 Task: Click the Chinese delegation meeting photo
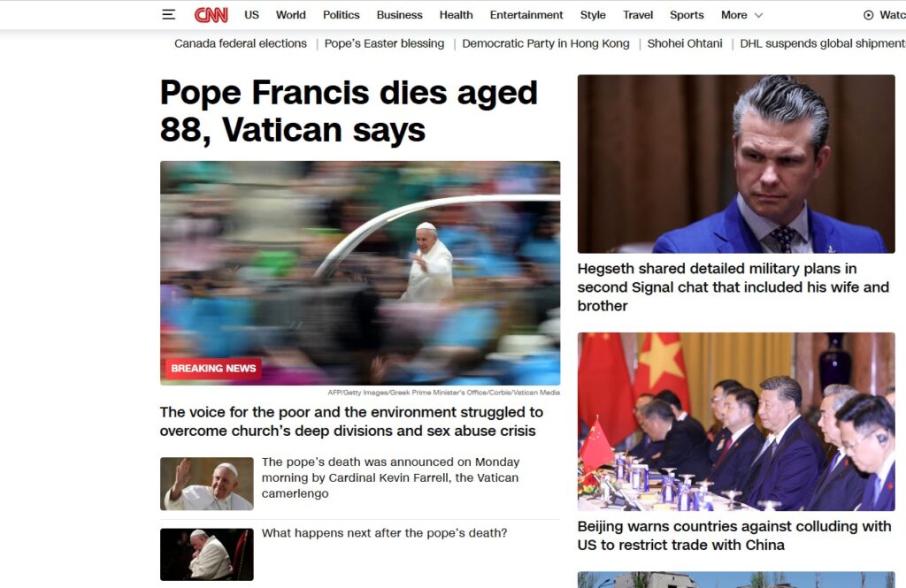pos(736,422)
